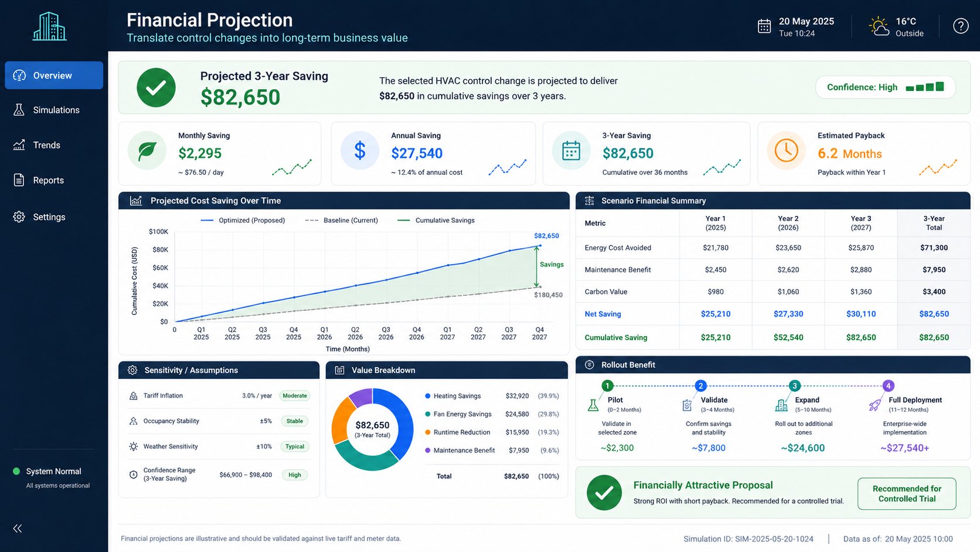Viewport: 980px width, 552px height.
Task: Select rollout step 4 Full Deployment marker
Action: click(889, 385)
